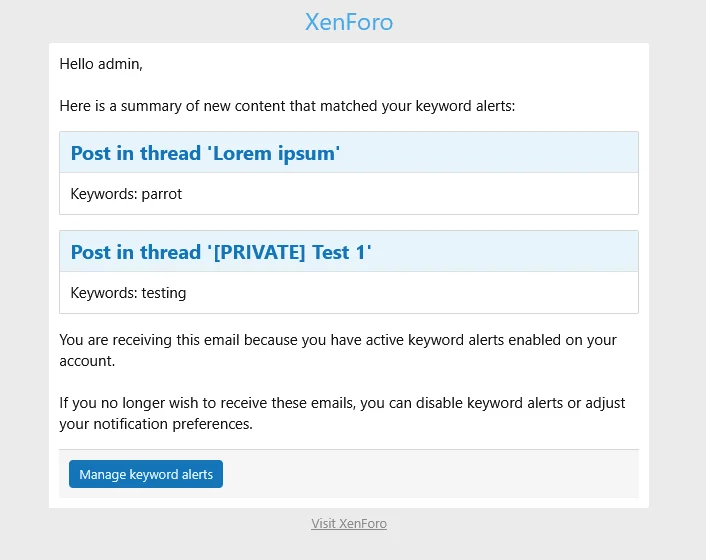Follow the Visit XenForo footer link
This screenshot has width=706, height=560.
tap(349, 523)
